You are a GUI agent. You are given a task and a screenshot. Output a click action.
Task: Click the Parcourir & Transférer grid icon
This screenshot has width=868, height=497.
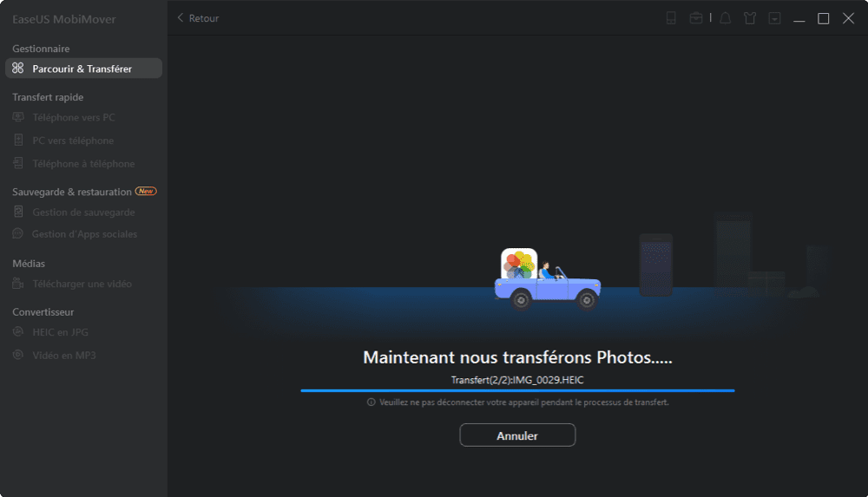tap(18, 69)
